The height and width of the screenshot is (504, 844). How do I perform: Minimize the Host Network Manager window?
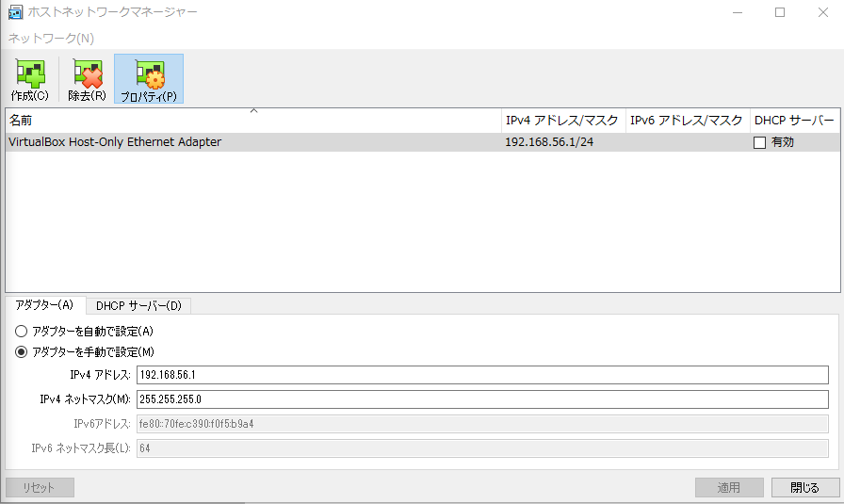(738, 12)
